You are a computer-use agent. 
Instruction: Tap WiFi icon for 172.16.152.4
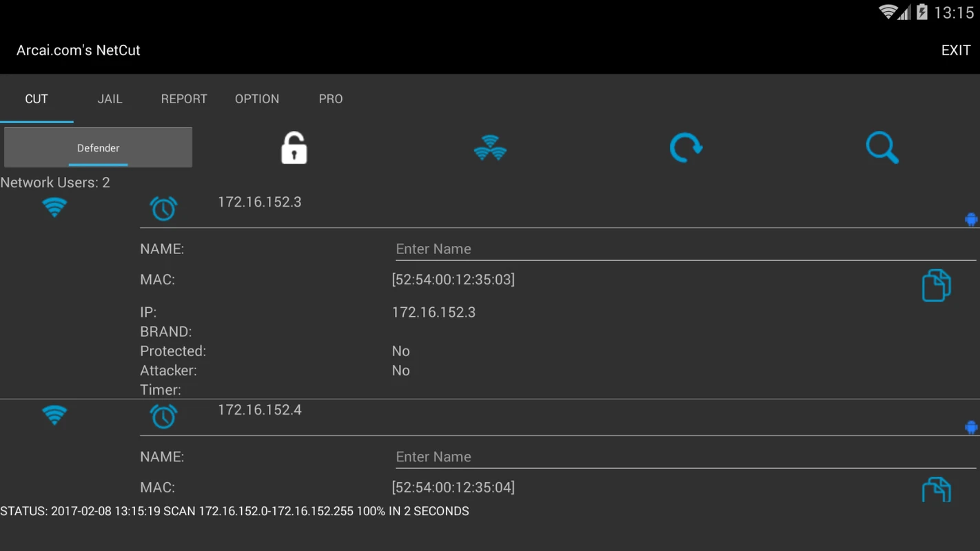(54, 415)
